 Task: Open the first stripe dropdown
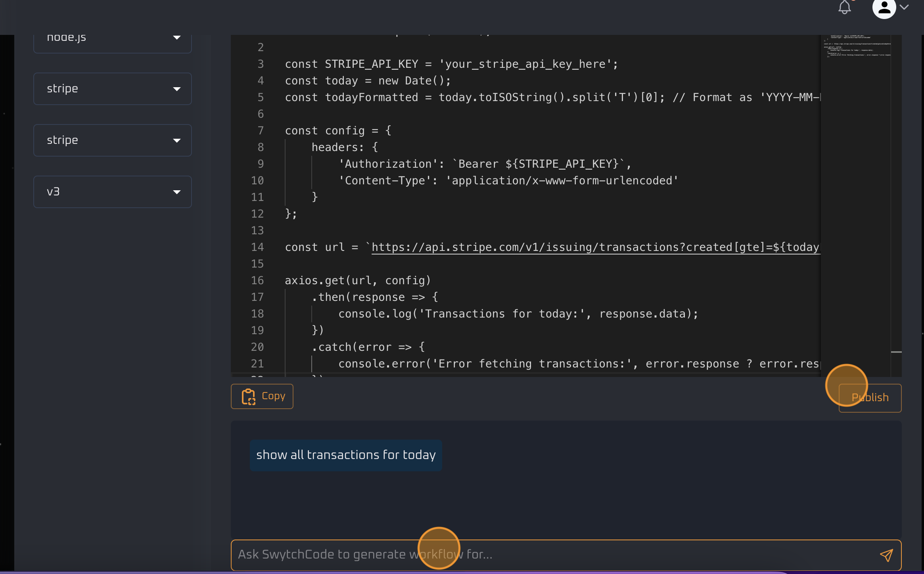tap(113, 89)
